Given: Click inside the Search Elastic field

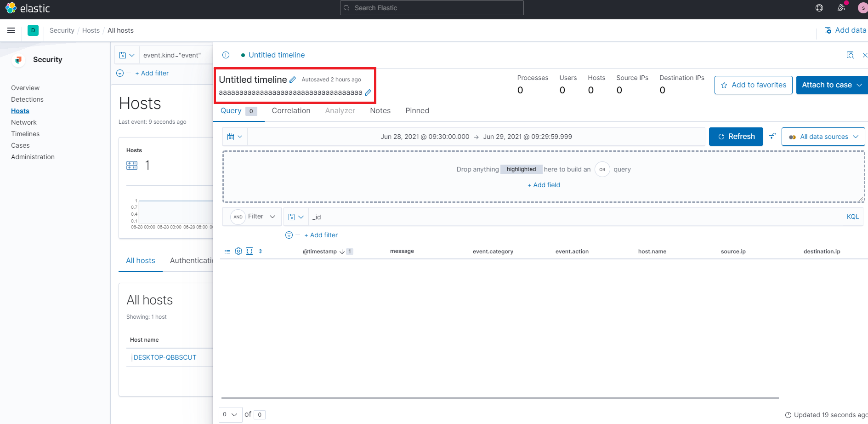Looking at the screenshot, I should [x=431, y=8].
